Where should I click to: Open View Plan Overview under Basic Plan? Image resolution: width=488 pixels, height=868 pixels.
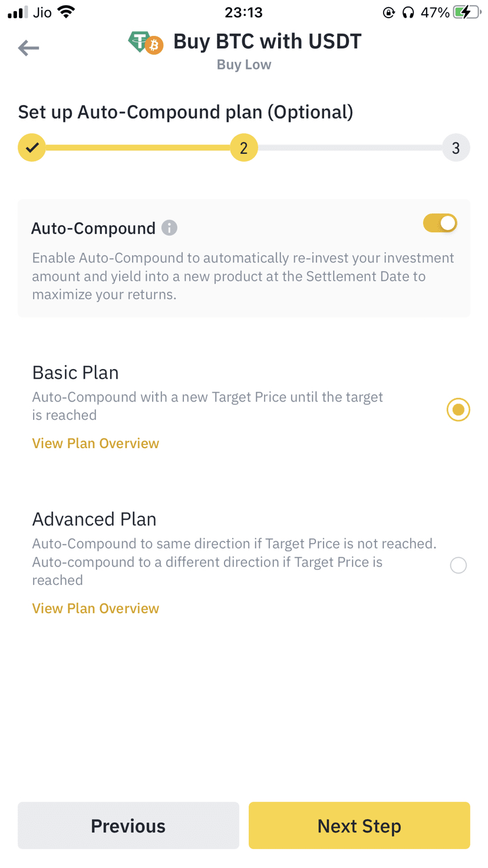click(x=95, y=443)
